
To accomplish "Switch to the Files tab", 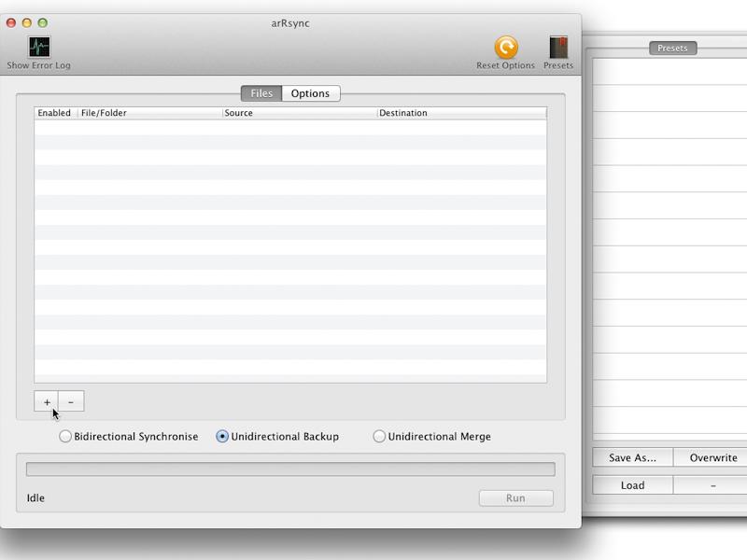I will [261, 93].
